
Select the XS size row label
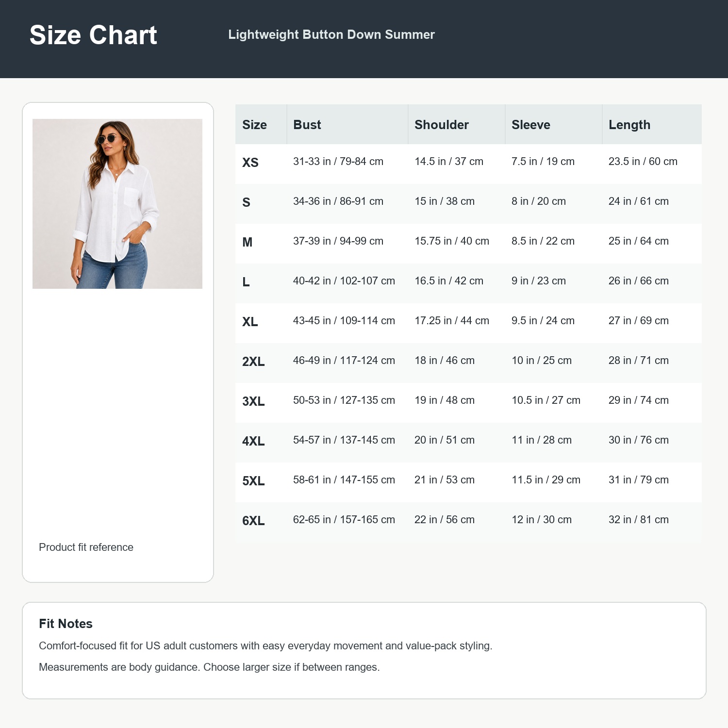(x=250, y=163)
